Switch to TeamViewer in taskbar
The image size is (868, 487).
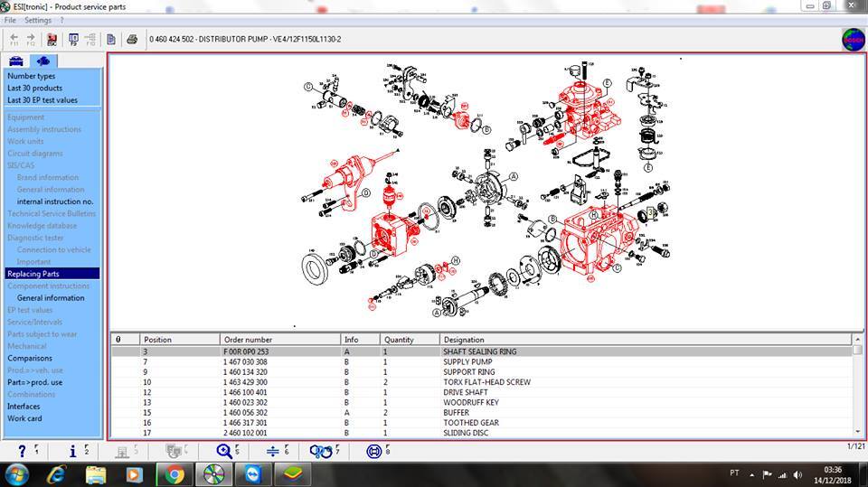pyautogui.click(x=253, y=475)
